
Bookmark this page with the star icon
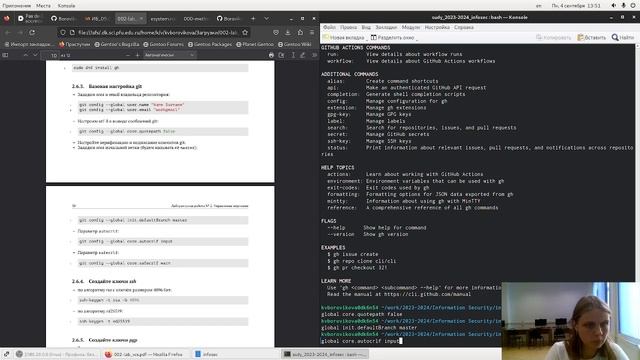(245, 33)
